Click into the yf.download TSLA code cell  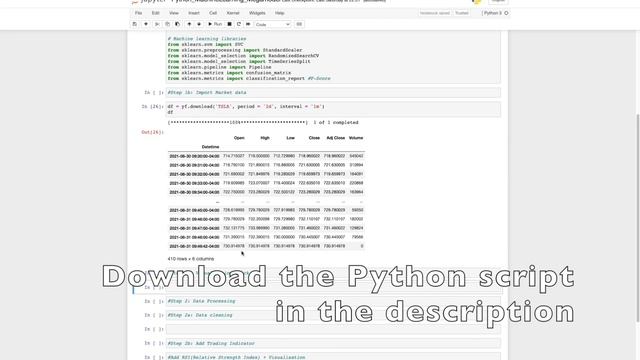(x=333, y=109)
